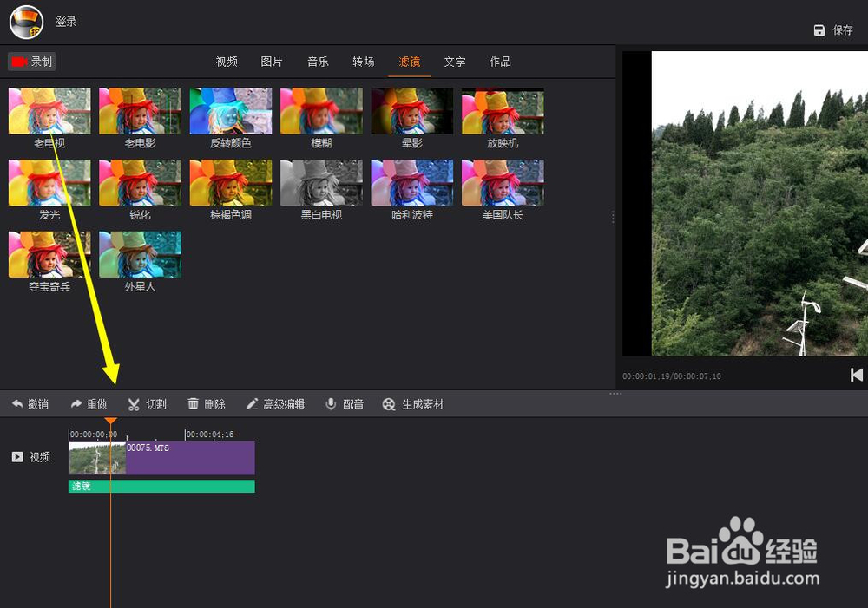
Task: Click the 删除 delete trash button
Action: click(x=207, y=404)
